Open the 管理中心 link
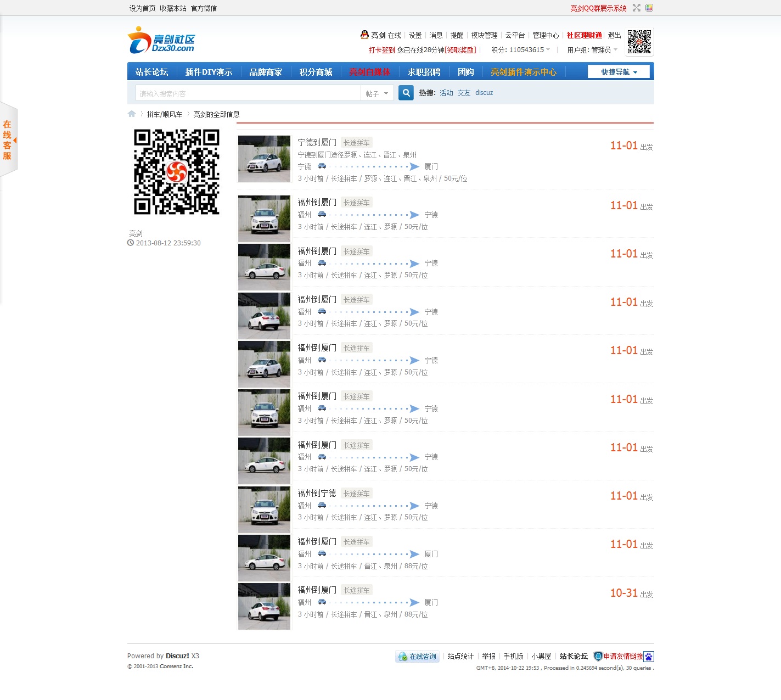 [x=546, y=35]
